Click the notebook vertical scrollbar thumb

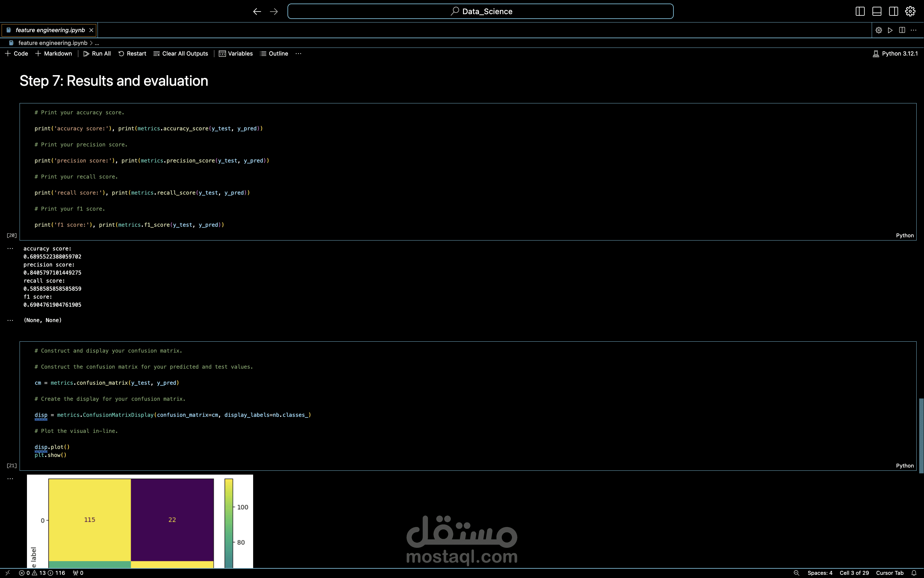coord(921,436)
